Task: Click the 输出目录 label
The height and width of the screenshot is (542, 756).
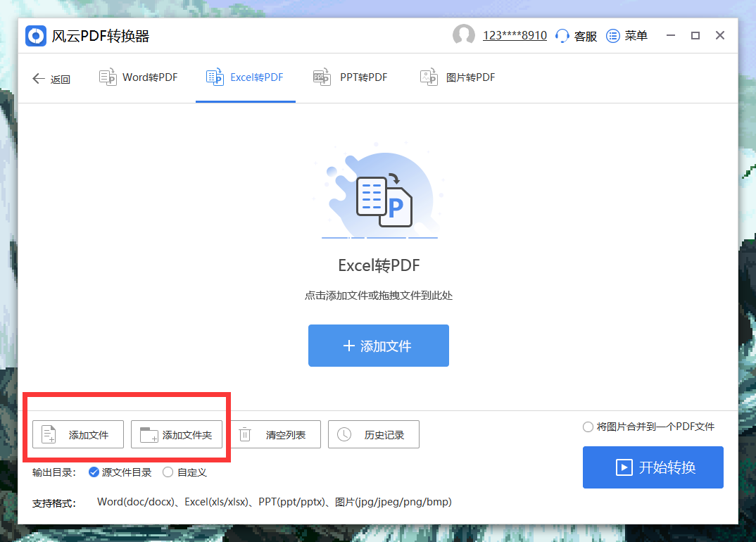Action: click(x=54, y=472)
